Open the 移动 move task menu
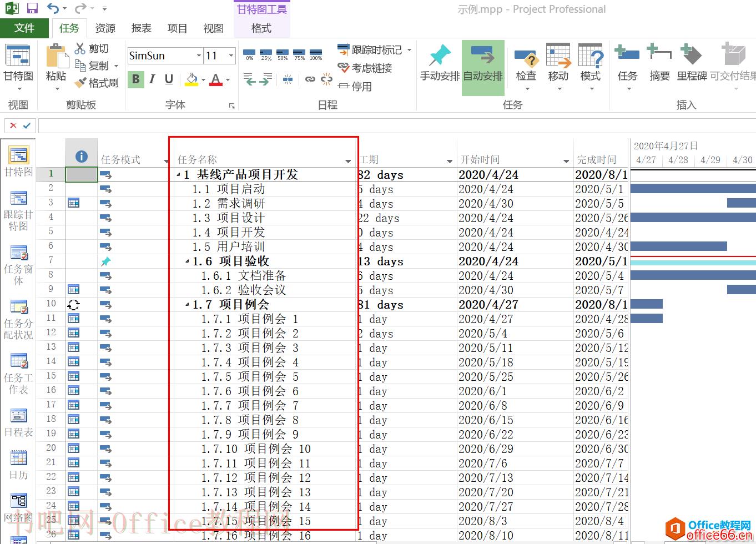756x544 pixels. coord(558,67)
